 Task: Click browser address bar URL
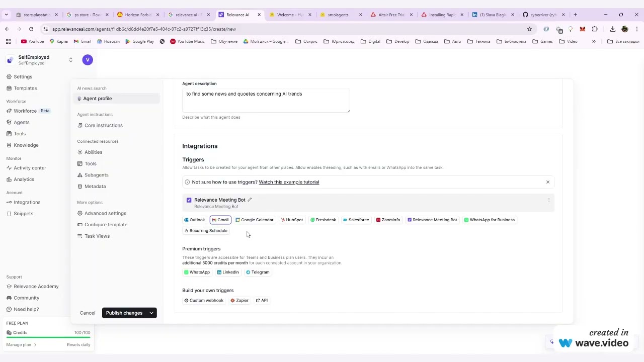click(144, 29)
